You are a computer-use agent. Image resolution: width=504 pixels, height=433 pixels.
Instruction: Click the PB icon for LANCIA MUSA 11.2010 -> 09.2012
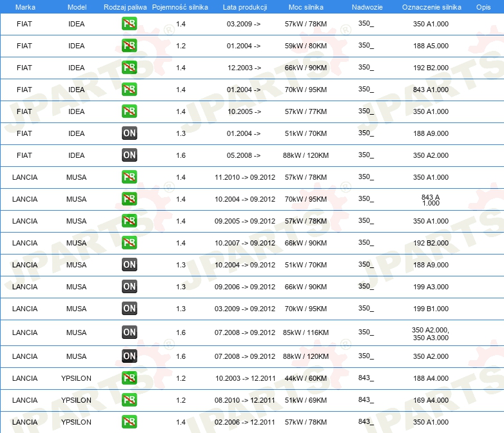click(129, 177)
